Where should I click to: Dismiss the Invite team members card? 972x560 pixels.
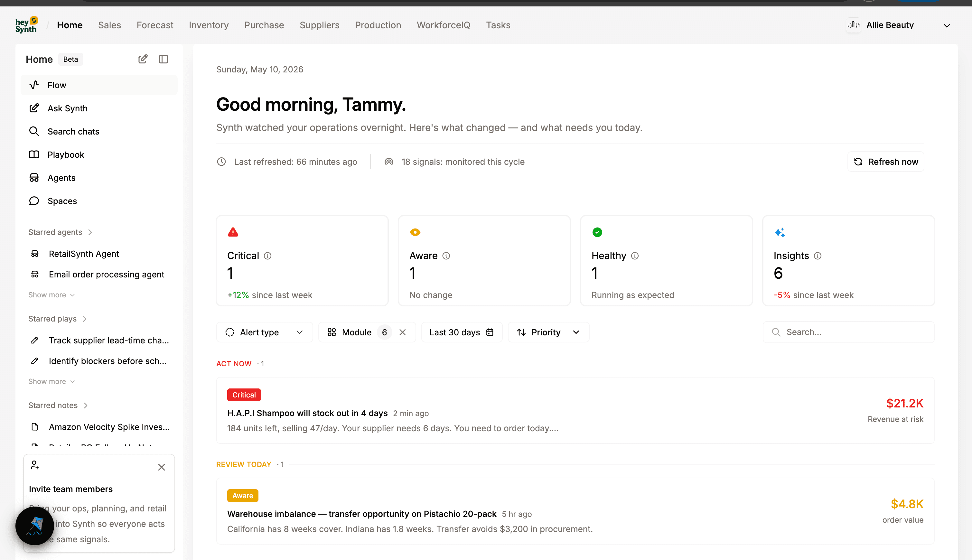tap(162, 467)
